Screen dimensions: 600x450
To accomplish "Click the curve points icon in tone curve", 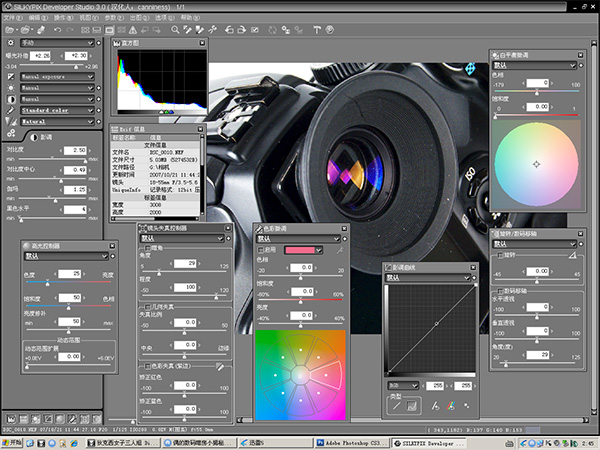I will coord(466,406).
